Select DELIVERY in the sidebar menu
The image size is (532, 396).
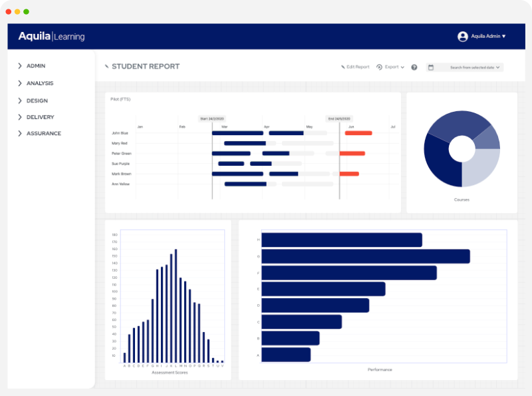(40, 117)
